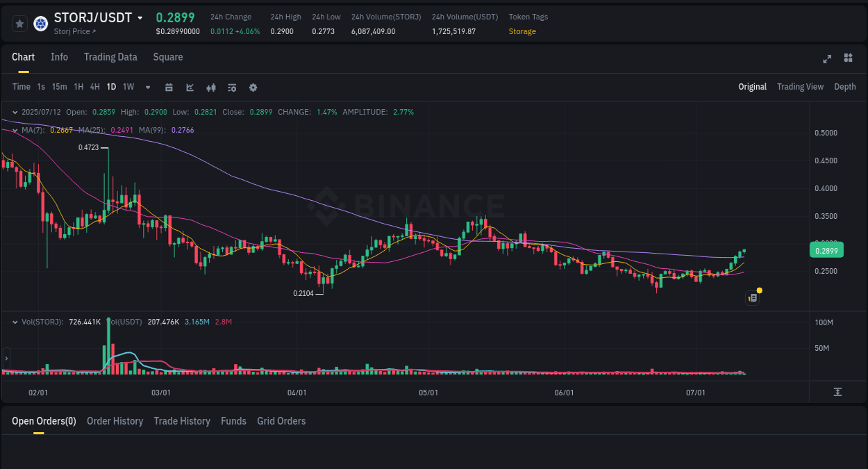Open the technical indicators icon
The image size is (868, 469).
pos(231,87)
